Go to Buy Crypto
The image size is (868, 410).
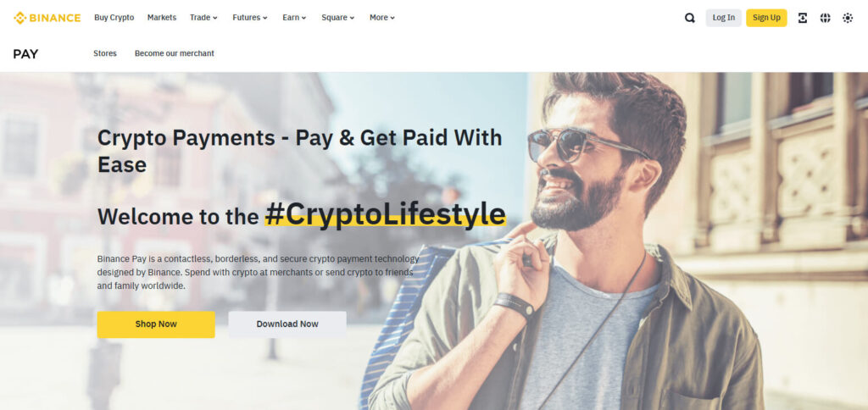coord(114,18)
